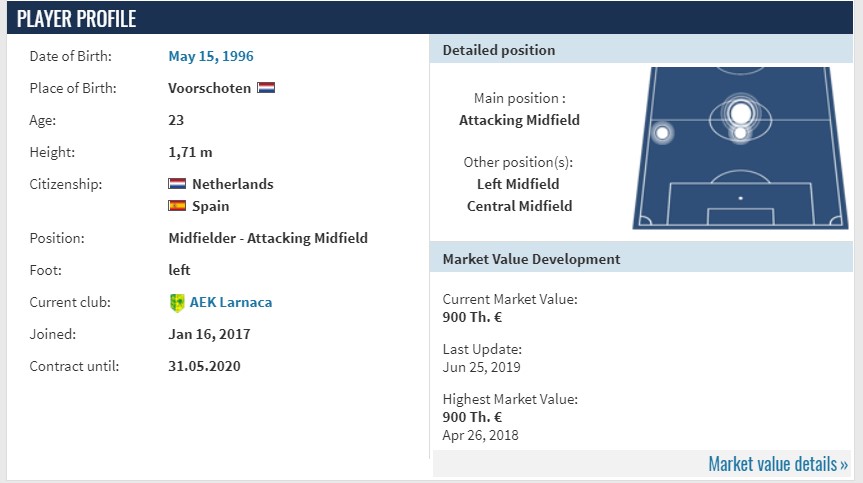Open Market value details link

coord(778,464)
